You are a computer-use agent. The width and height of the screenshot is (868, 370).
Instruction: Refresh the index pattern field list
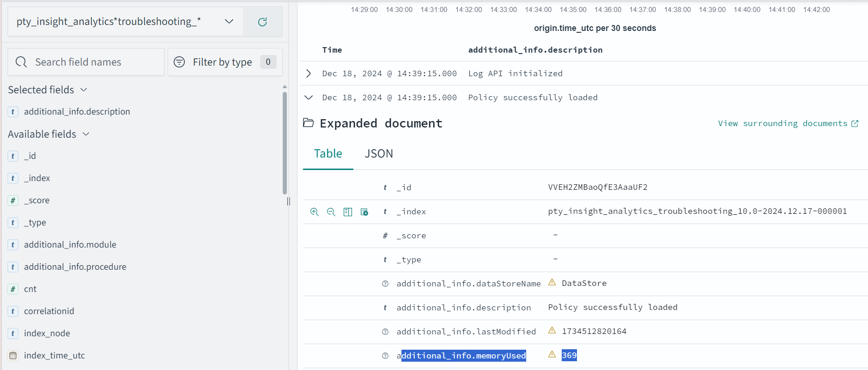(x=262, y=22)
